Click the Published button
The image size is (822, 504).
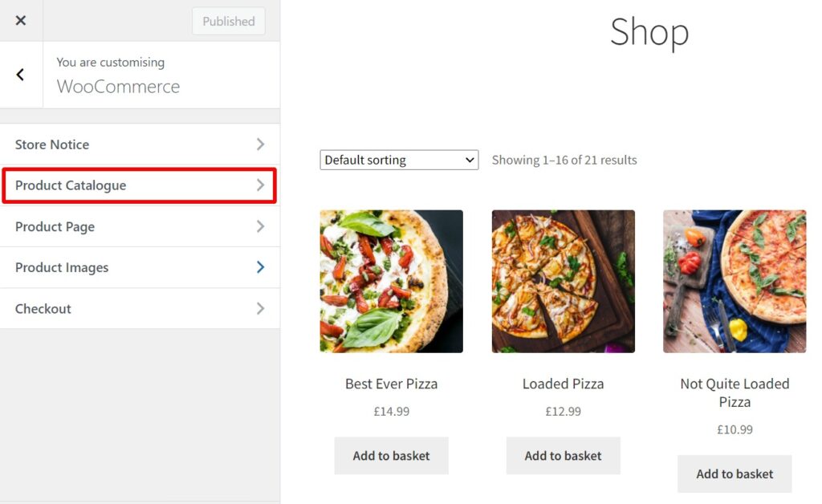click(228, 21)
